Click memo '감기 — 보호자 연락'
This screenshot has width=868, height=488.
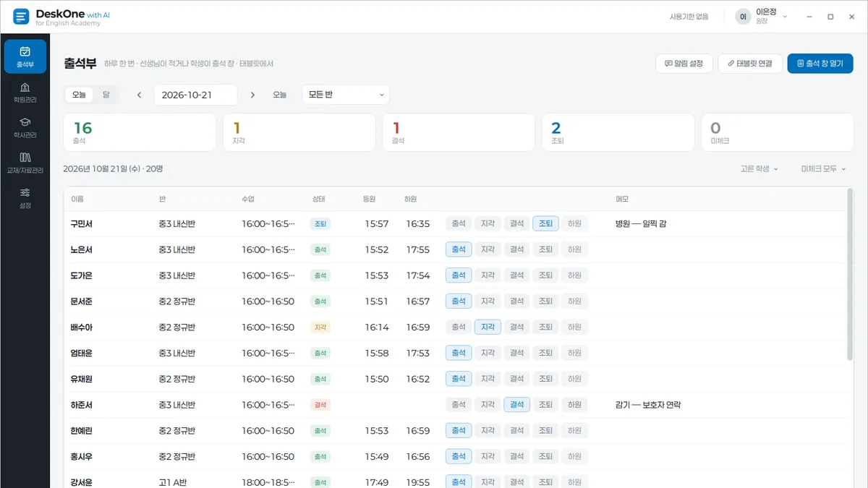pyautogui.click(x=648, y=405)
